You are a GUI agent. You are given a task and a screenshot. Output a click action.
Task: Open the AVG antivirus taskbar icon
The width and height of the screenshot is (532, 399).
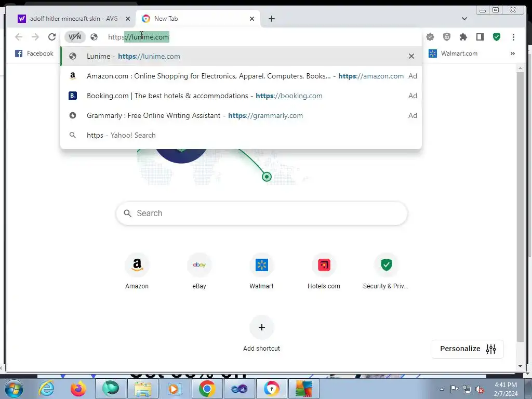[x=303, y=389]
